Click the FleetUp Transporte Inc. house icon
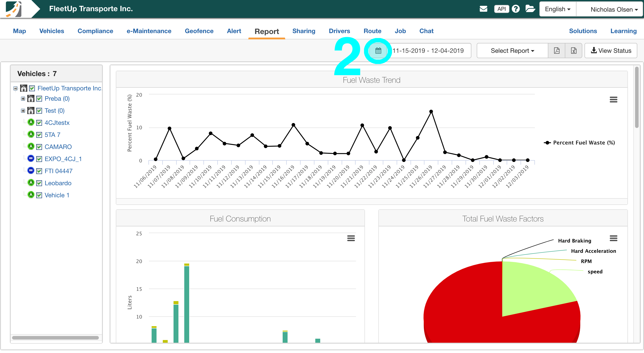This screenshot has width=644, height=353. tap(23, 88)
